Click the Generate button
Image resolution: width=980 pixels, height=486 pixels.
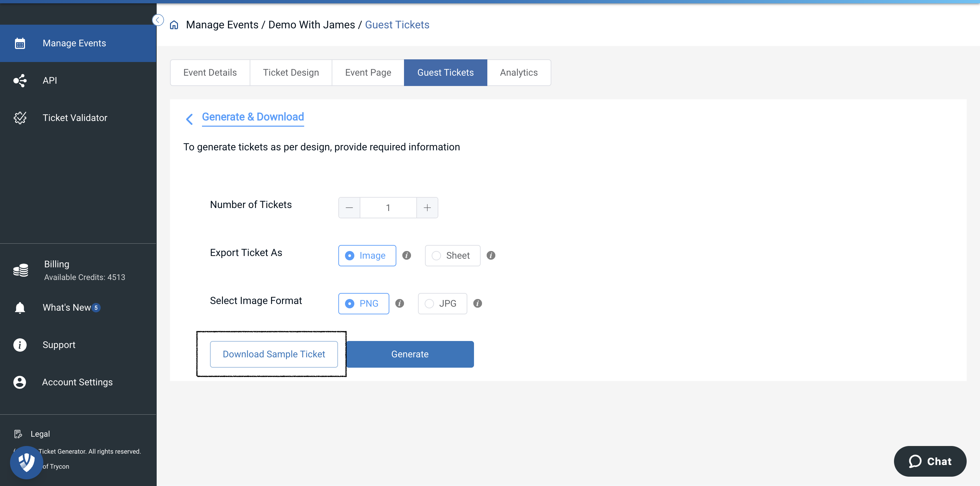(410, 354)
